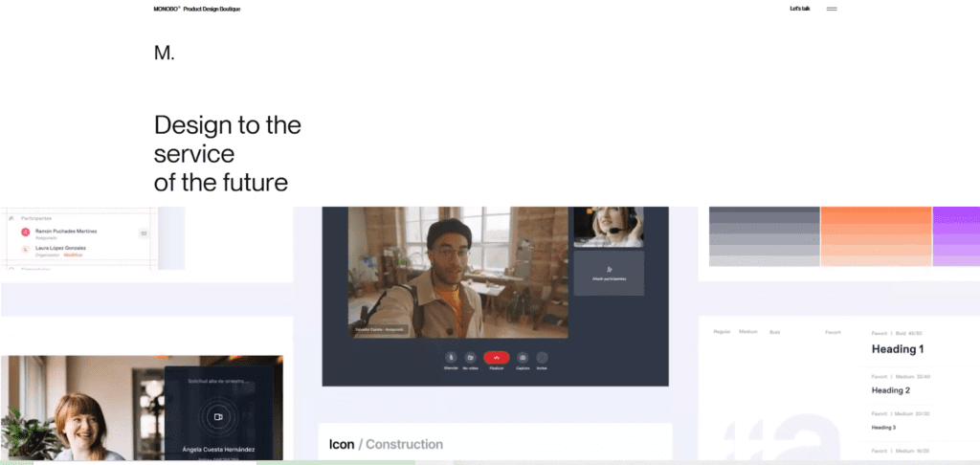
Task: Click the Icon / Construction heading
Action: tap(386, 444)
